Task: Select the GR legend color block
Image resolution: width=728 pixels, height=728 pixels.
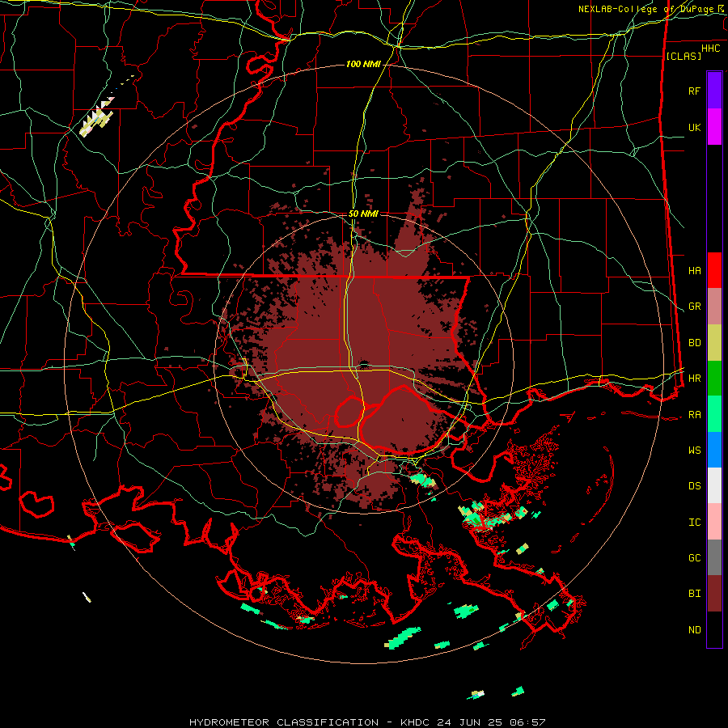Action: (x=714, y=306)
